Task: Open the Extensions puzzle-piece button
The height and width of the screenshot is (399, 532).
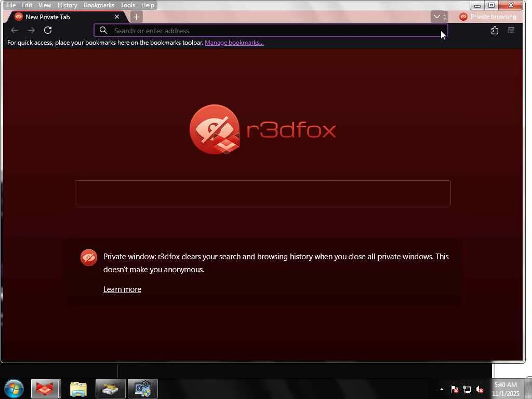Action: [x=495, y=31]
